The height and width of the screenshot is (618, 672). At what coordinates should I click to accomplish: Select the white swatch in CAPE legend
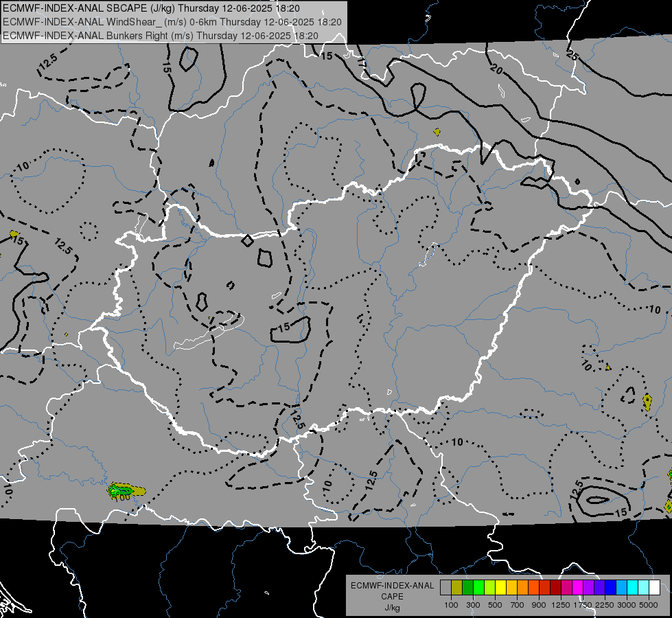655,587
